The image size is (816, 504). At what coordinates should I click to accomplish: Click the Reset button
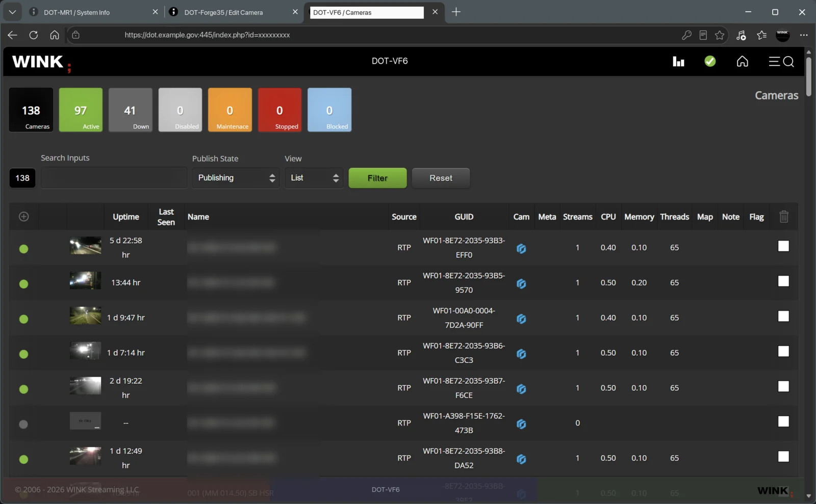[x=441, y=178]
